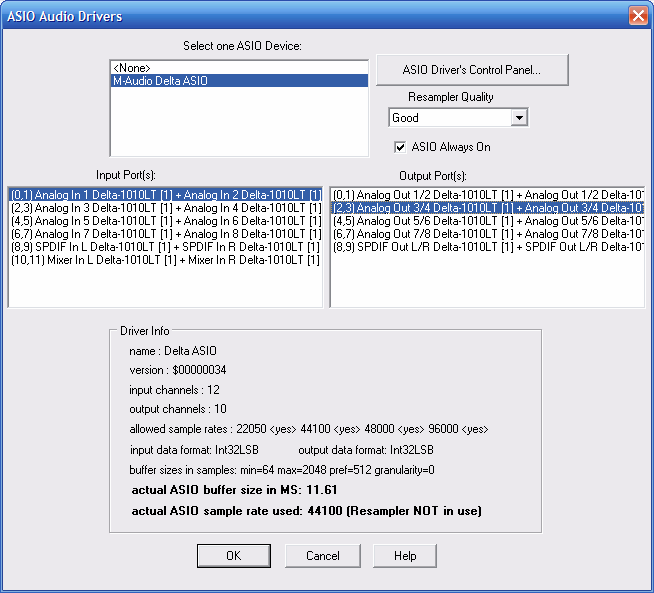Image resolution: width=654 pixels, height=593 pixels.
Task: Confirm settings with the OK button
Action: [x=234, y=556]
